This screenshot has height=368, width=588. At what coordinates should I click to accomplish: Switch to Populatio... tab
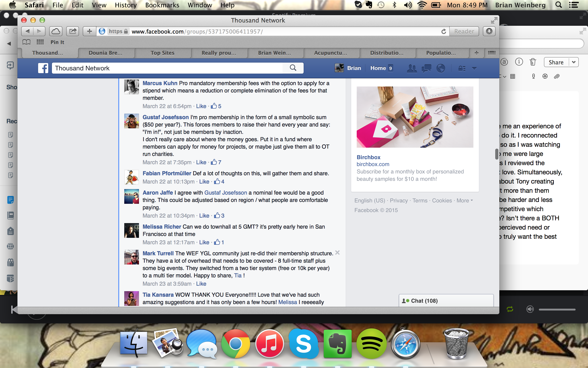441,53
